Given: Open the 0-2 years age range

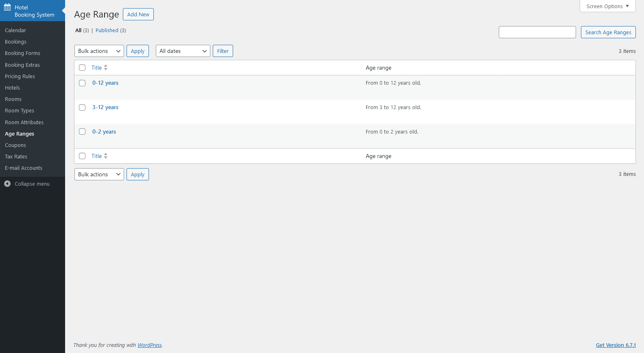Looking at the screenshot, I should click(104, 132).
